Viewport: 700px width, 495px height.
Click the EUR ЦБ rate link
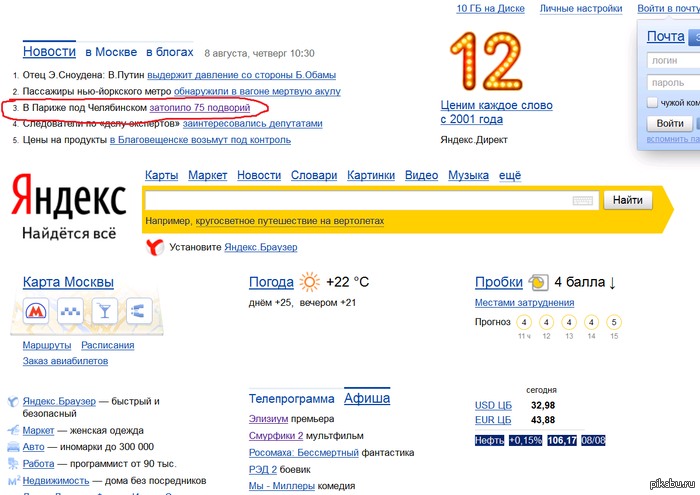coord(493,420)
